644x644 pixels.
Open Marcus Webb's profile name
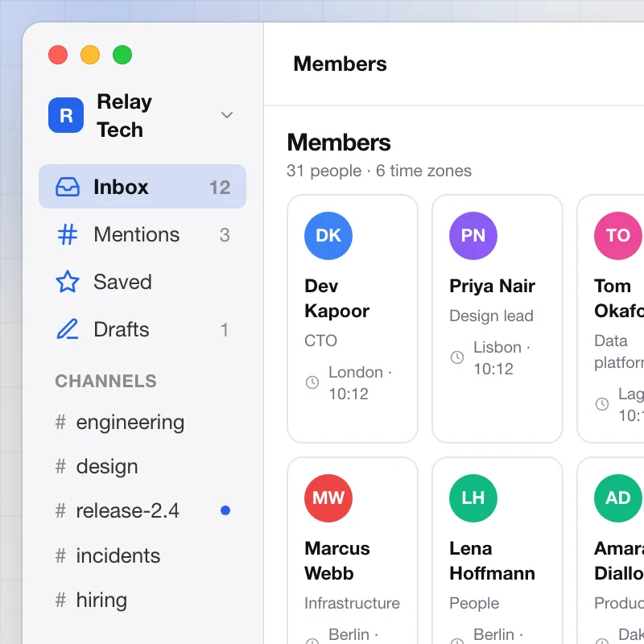click(x=337, y=561)
